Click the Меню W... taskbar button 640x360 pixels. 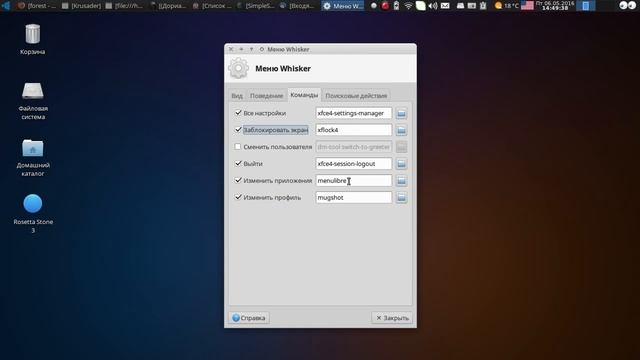(x=342, y=6)
